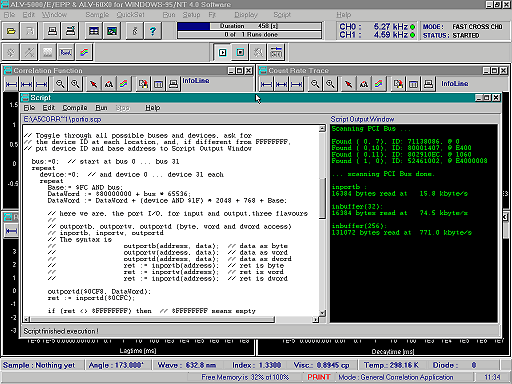Screen dimensions: 512x384
Task: Click the script editor vertical scrollbar up arrow
Action: tap(322, 128)
